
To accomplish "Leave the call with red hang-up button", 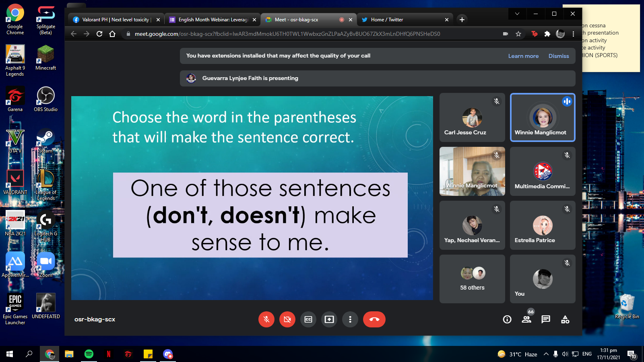I will [374, 319].
